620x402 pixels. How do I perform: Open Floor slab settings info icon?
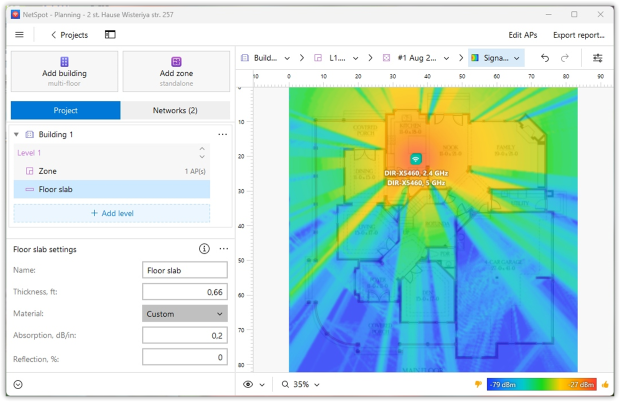[204, 249]
